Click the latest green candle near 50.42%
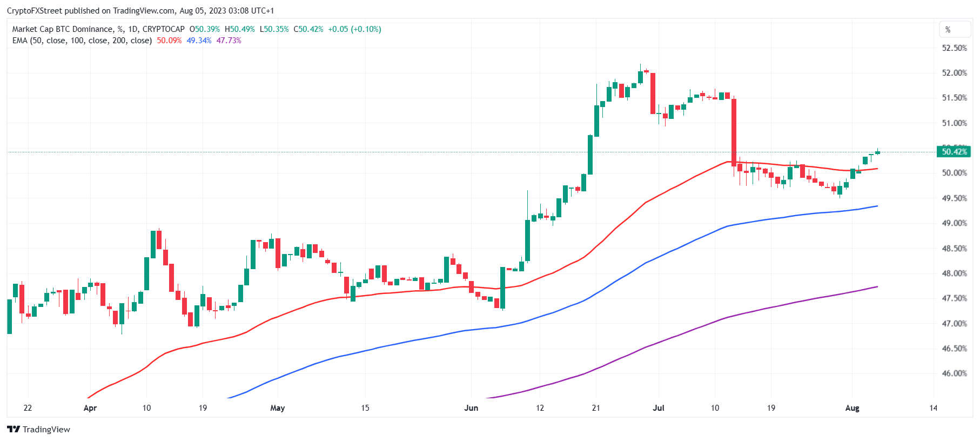980x441 pixels. click(877, 152)
